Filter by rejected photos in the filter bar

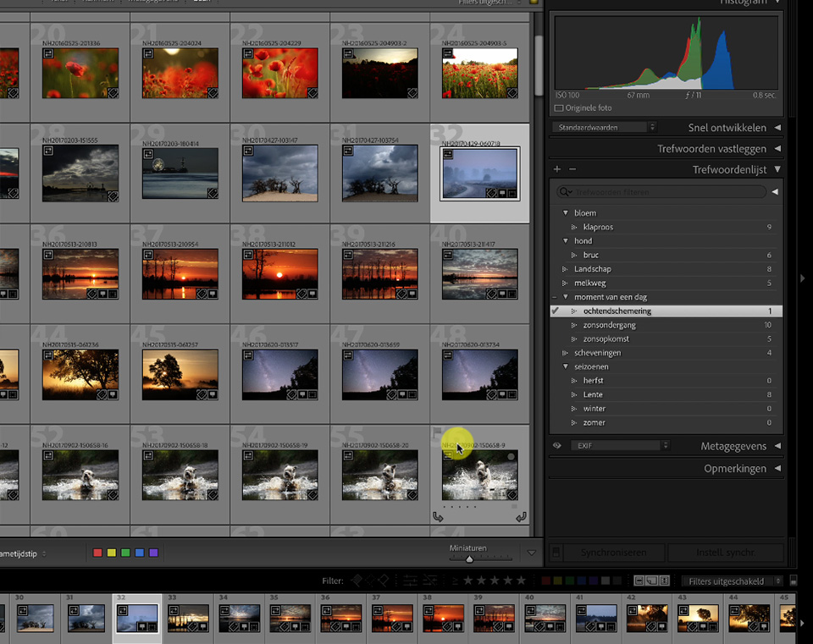pyautogui.click(x=383, y=581)
